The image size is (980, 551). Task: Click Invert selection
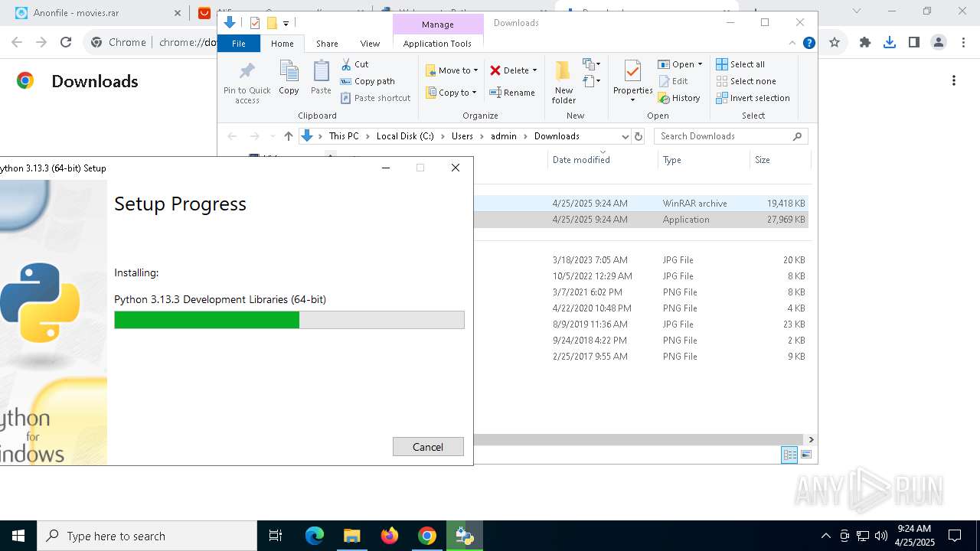753,98
